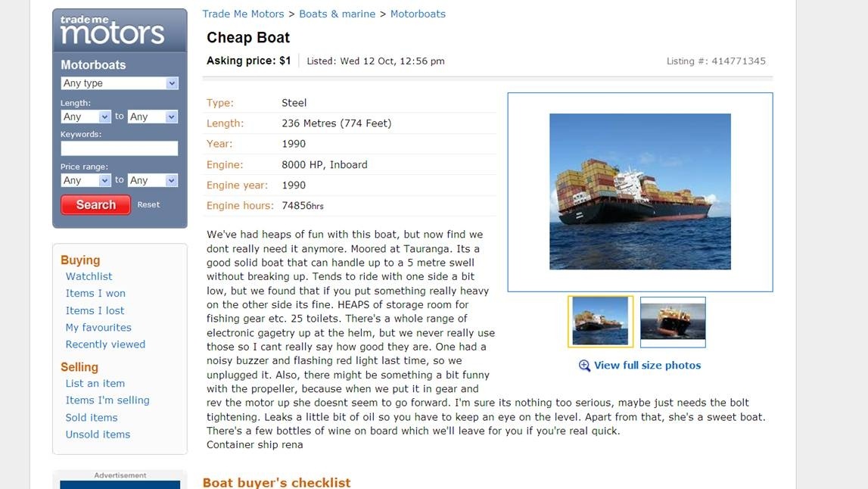Open View full size photos link

point(647,366)
